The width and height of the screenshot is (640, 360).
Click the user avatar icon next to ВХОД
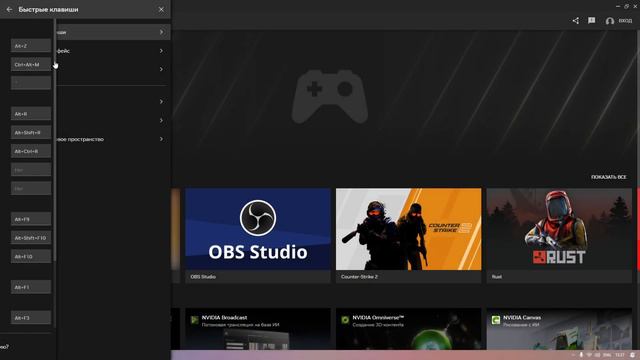point(609,21)
